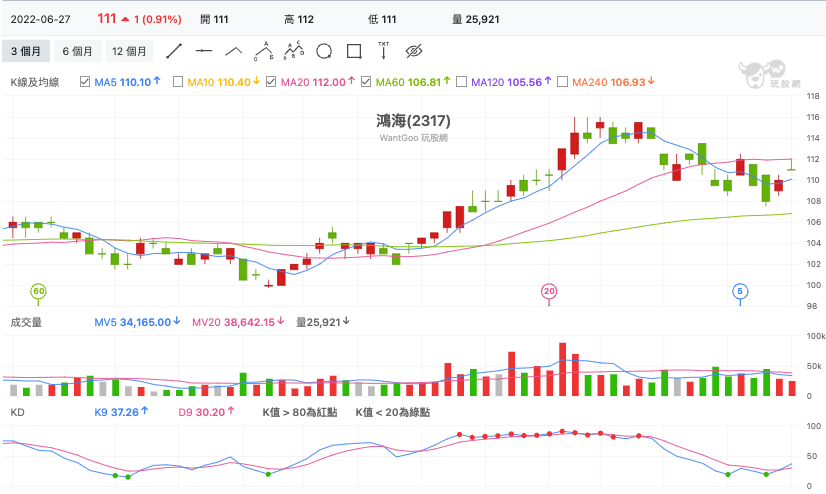Click the MA240 106.93 label

613,82
